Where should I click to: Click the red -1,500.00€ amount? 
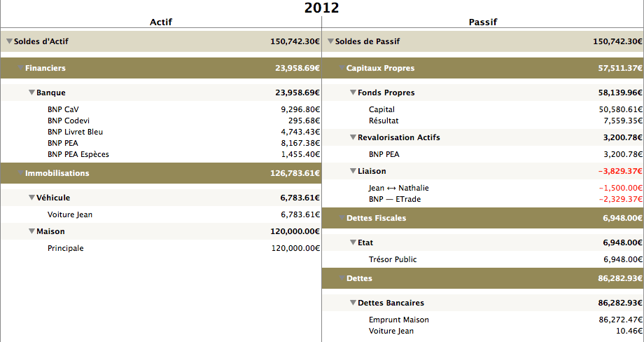[621, 188]
